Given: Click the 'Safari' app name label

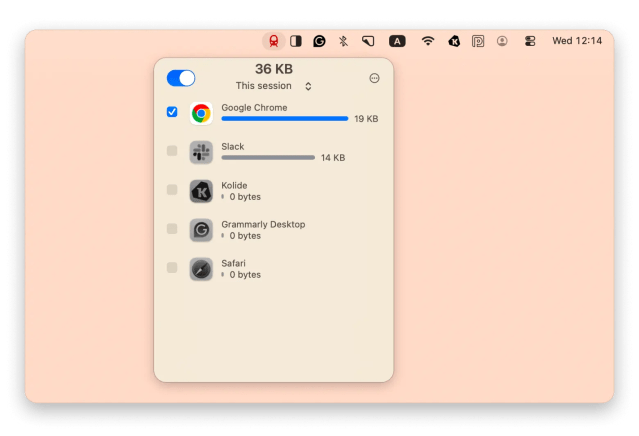Looking at the screenshot, I should [234, 263].
